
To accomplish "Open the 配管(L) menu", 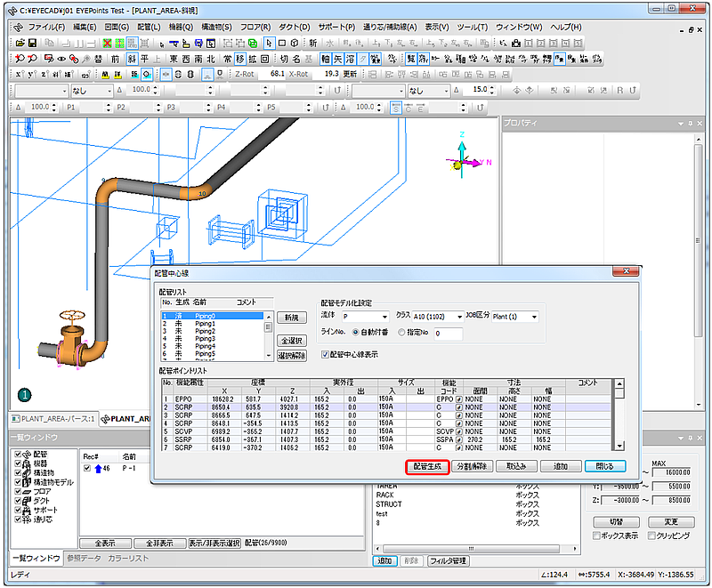I will tap(149, 28).
